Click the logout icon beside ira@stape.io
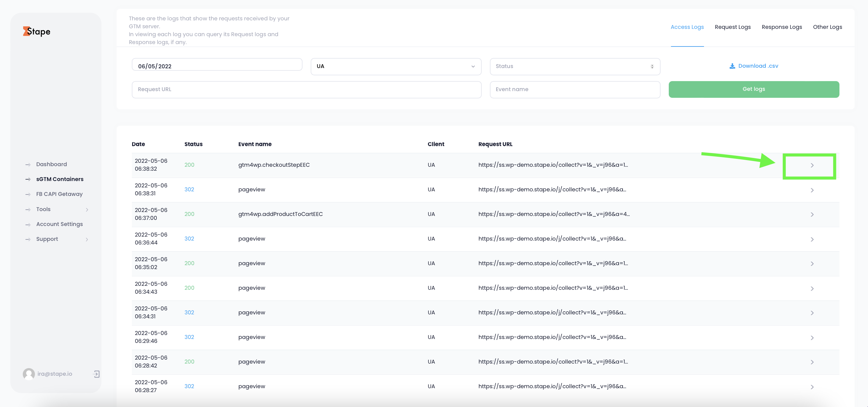The image size is (868, 407). 96,374
